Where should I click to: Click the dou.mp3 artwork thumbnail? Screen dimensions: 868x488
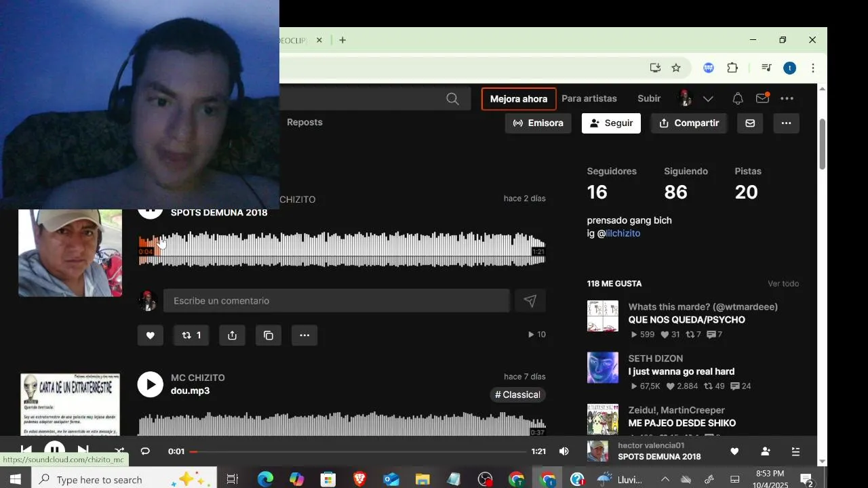pyautogui.click(x=71, y=405)
